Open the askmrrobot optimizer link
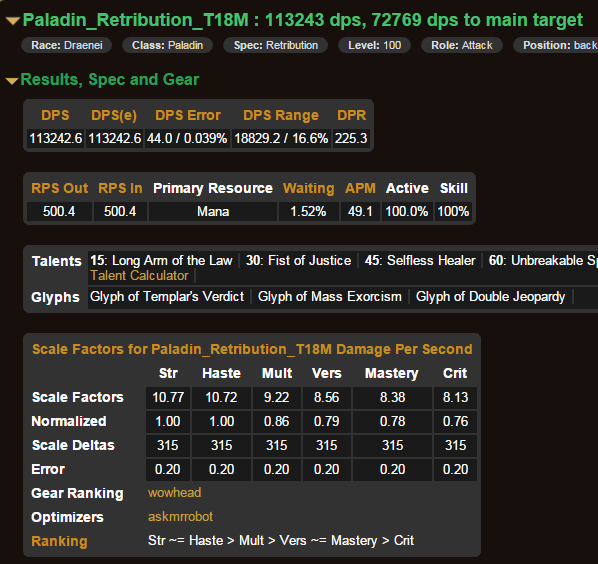Viewport: 598px width, 564px height. point(180,517)
